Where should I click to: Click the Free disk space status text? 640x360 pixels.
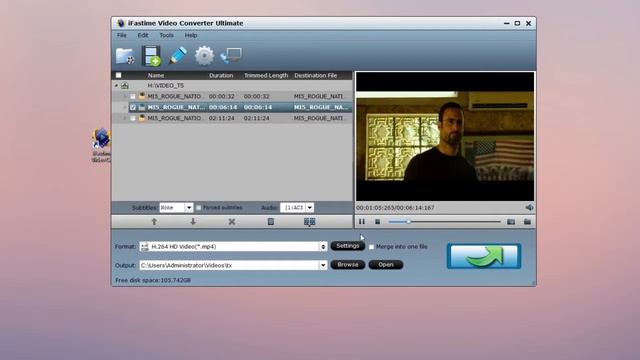pos(153,280)
